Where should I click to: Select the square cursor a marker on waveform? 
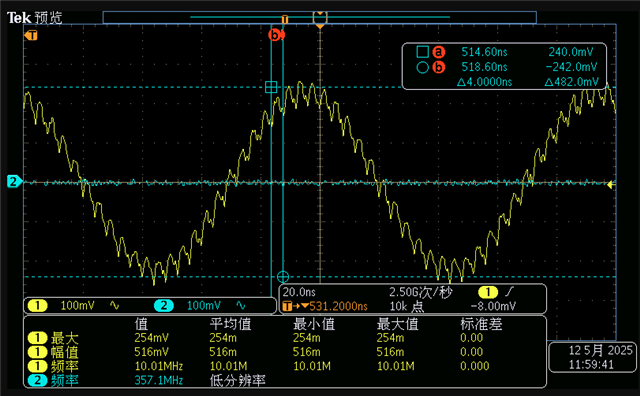tap(271, 87)
